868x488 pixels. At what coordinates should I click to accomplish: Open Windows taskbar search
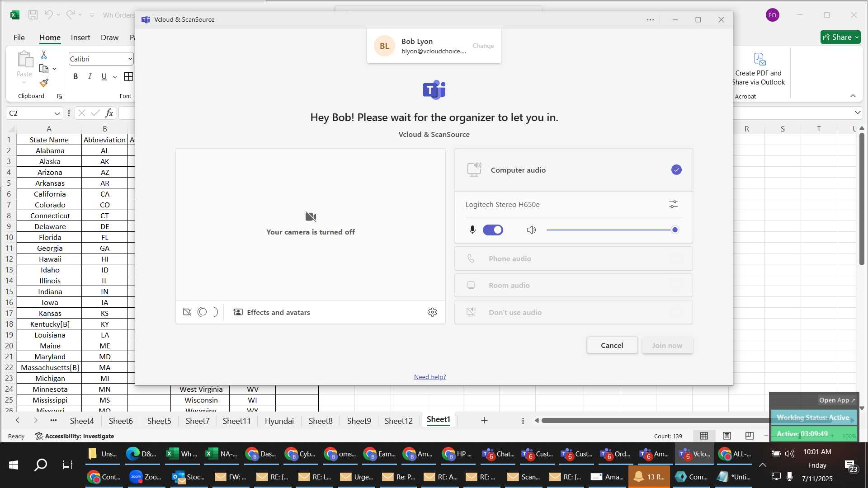pyautogui.click(x=41, y=465)
